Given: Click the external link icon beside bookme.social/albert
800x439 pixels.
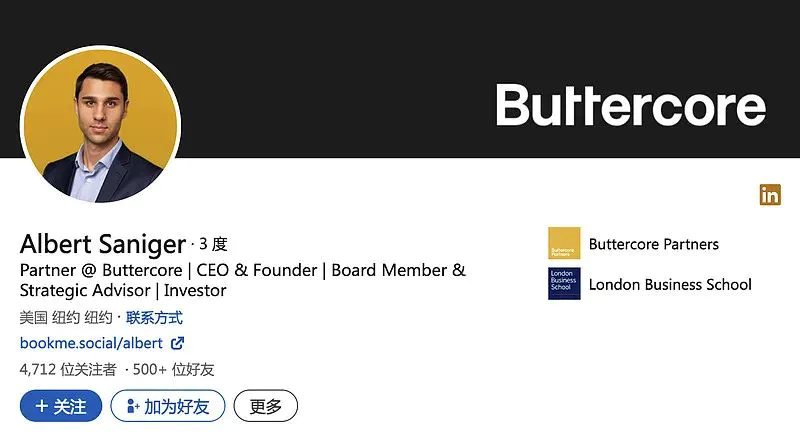Looking at the screenshot, I should pos(178,343).
